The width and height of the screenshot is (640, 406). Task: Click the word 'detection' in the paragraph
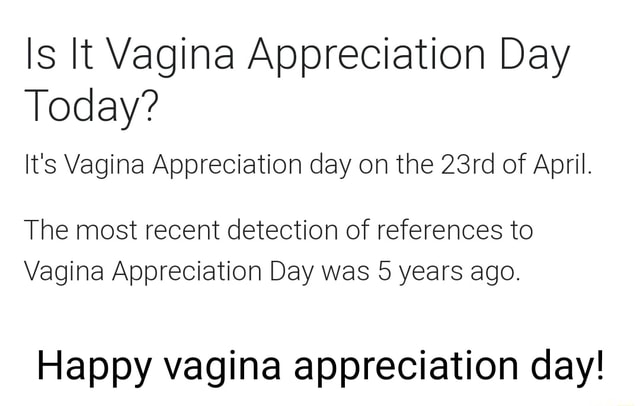283,230
